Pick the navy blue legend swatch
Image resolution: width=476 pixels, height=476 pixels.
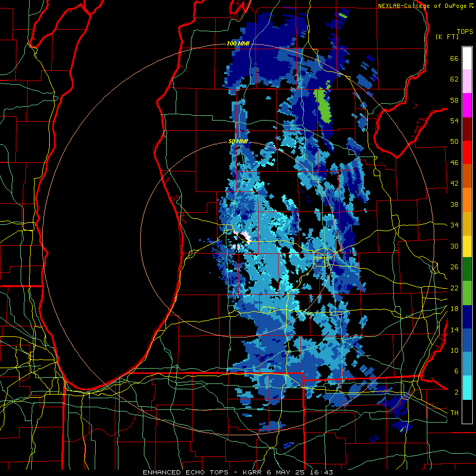point(467,317)
